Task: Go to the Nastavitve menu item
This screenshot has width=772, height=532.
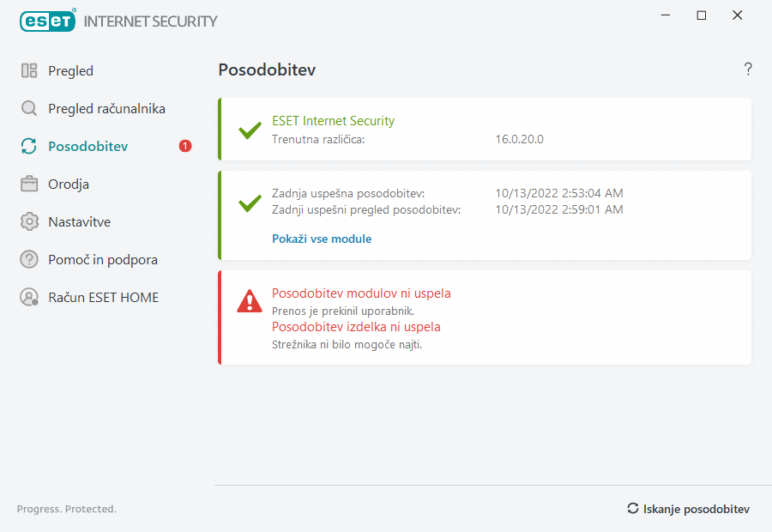Action: (x=79, y=222)
